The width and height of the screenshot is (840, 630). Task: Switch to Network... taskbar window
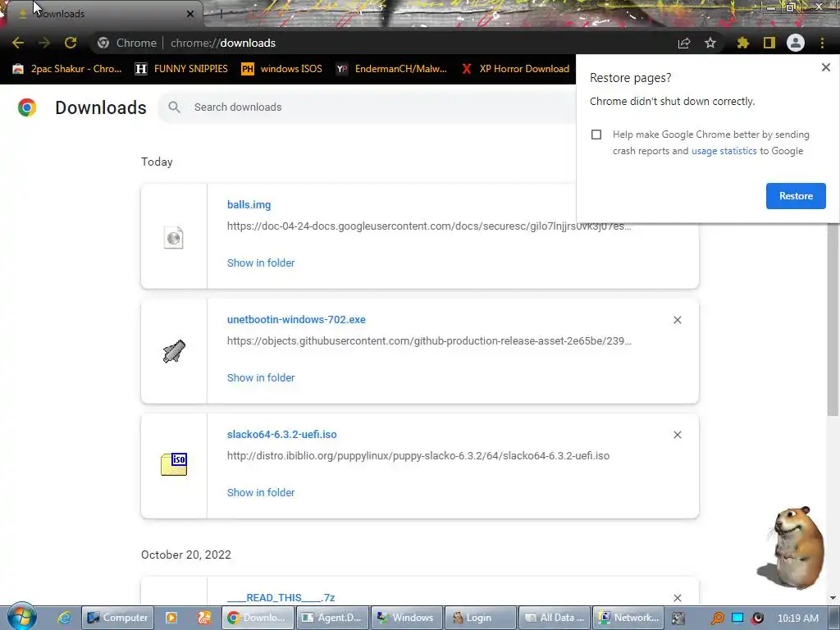(628, 618)
